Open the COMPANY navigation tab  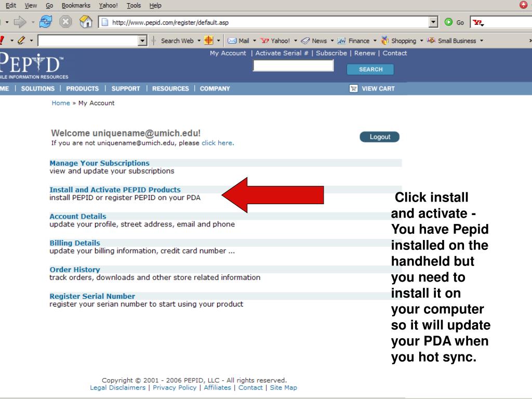(x=215, y=88)
